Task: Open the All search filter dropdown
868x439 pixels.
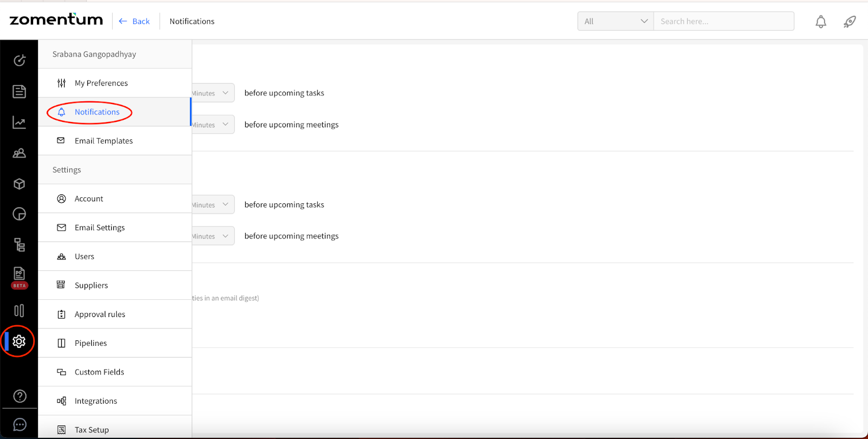Action: pos(616,21)
